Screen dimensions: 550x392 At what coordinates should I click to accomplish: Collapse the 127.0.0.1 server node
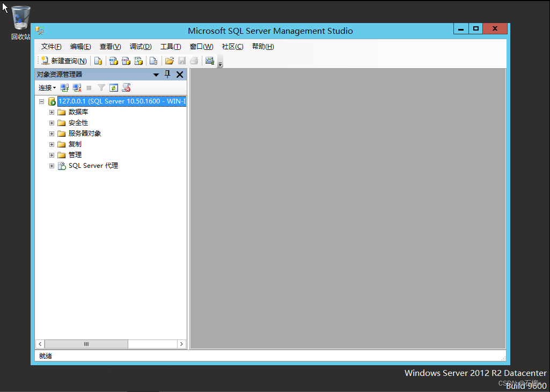pyautogui.click(x=41, y=101)
